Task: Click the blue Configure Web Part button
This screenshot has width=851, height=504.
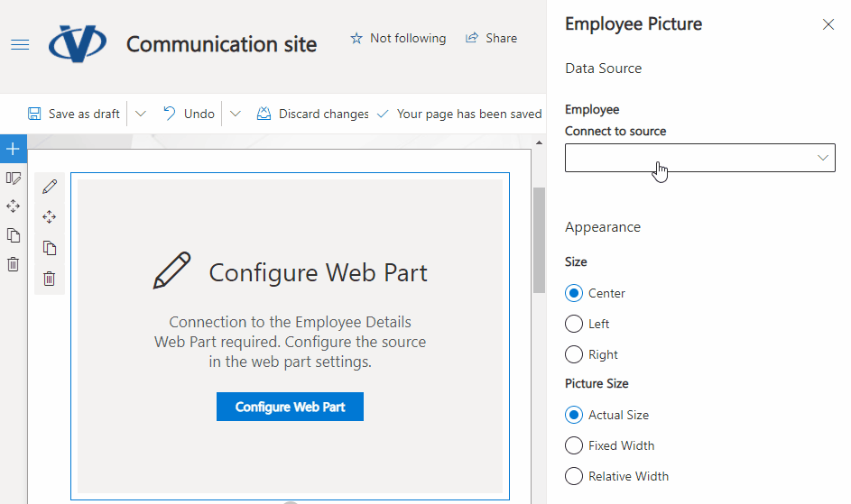Action: pos(290,407)
